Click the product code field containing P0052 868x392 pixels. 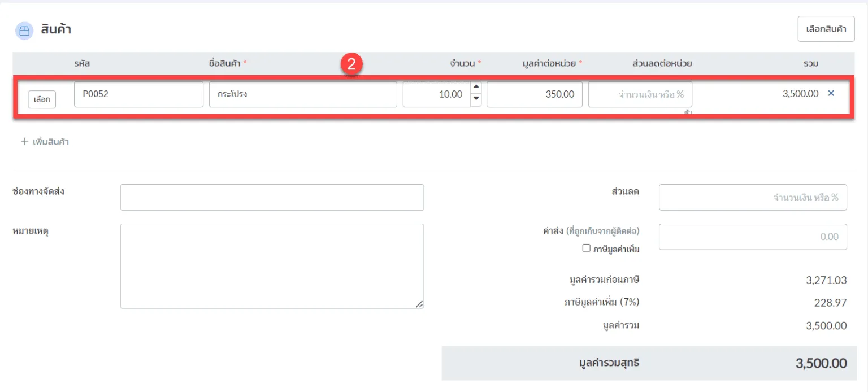pyautogui.click(x=138, y=94)
